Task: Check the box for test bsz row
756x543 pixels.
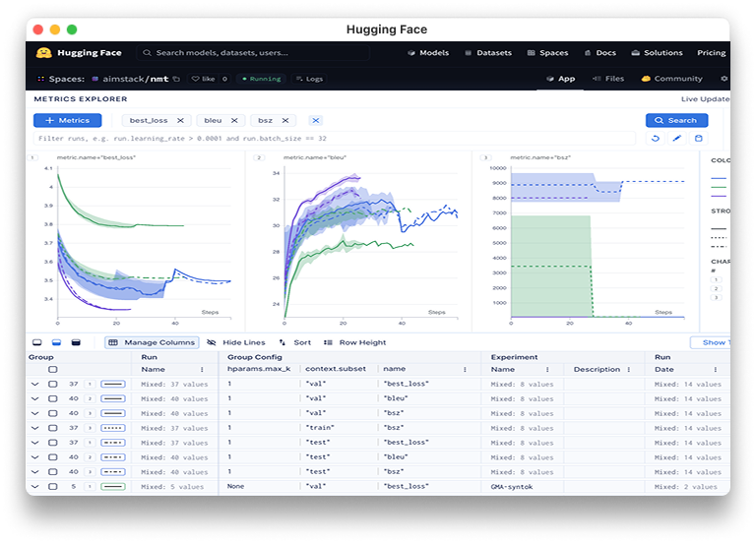Action: pyautogui.click(x=52, y=472)
